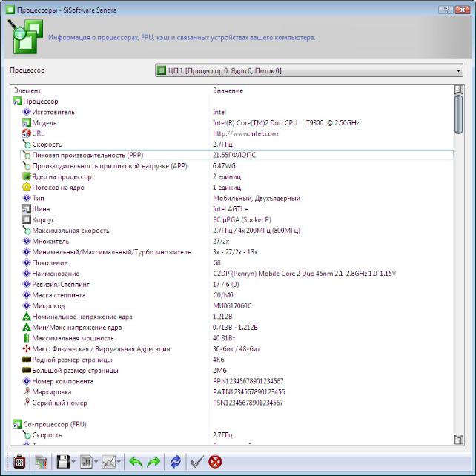
Task: Click the green forward arrow icon
Action: 153,462
